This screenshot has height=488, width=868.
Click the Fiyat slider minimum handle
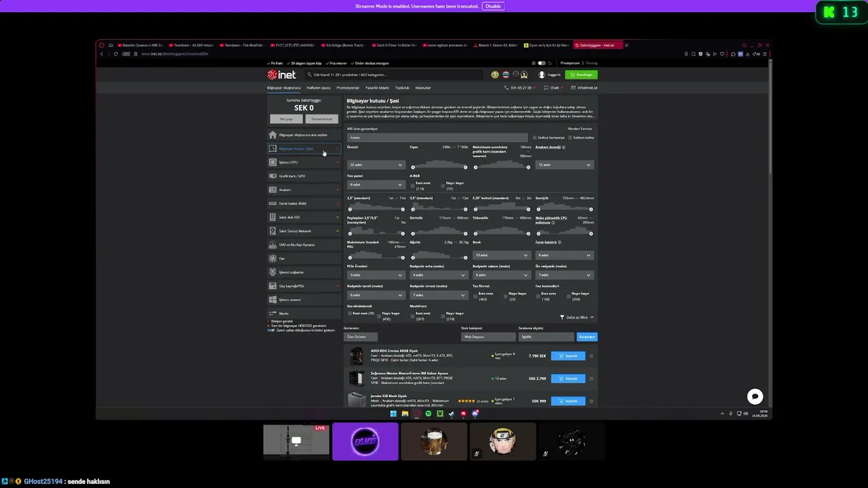point(412,167)
